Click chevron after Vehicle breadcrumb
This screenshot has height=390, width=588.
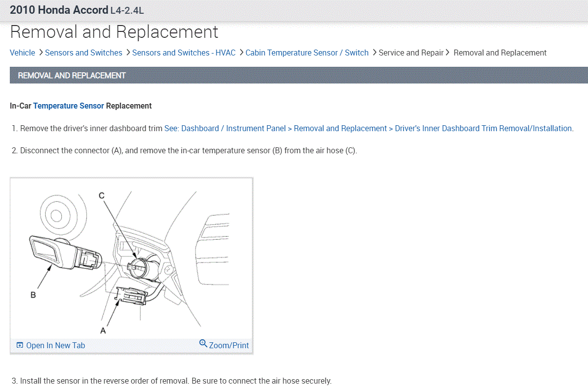(40, 53)
